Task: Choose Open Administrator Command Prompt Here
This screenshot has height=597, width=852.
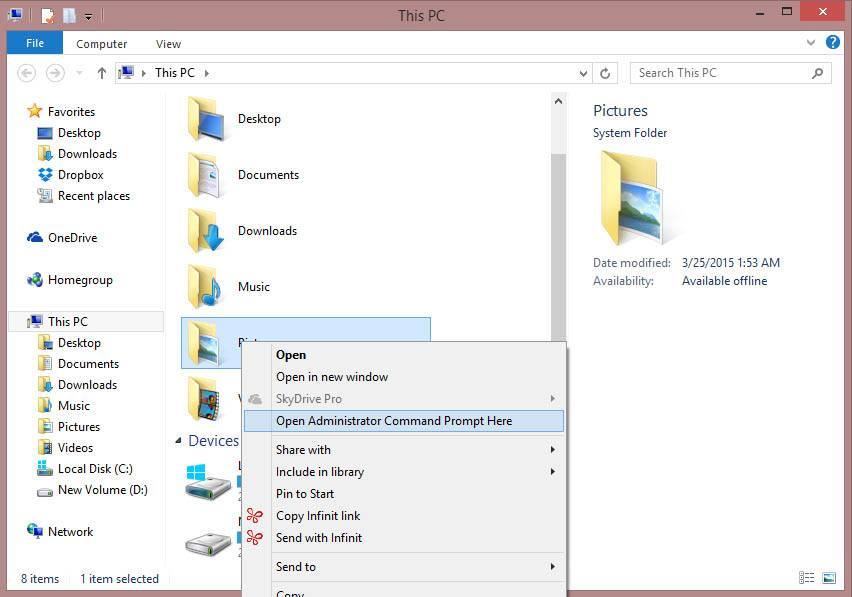Action: [394, 420]
